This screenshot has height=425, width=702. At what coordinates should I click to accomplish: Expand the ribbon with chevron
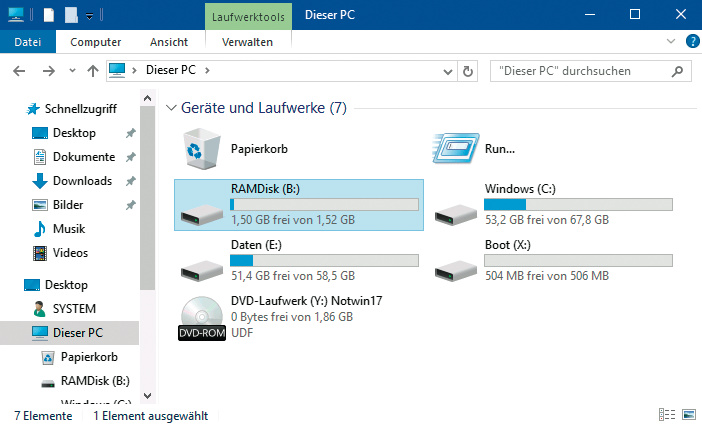(671, 41)
